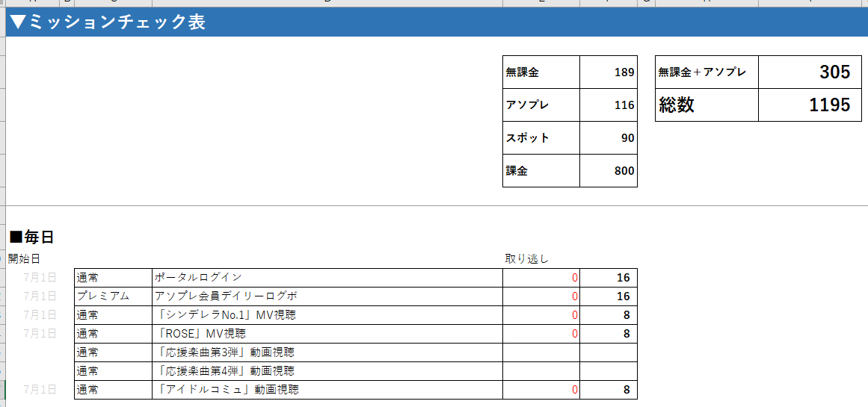This screenshot has height=407, width=868.
Task: Click the 7月1日 date of ポータルログイン row
Action: [40, 278]
